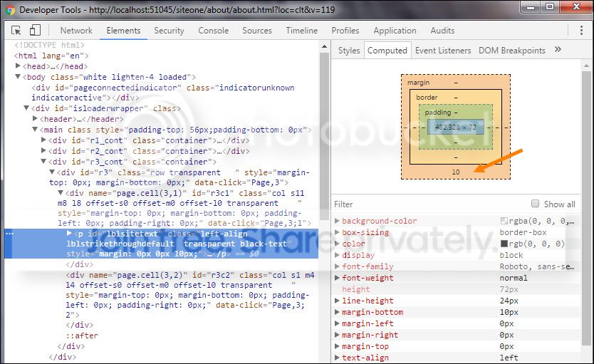
Task: Switch sidebar to the Styles tab
Action: coord(349,51)
